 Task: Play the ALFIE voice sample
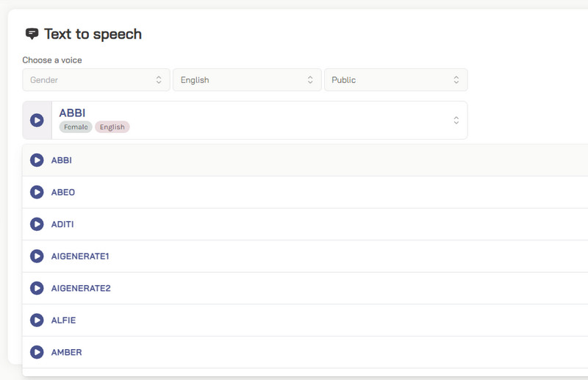coord(37,320)
